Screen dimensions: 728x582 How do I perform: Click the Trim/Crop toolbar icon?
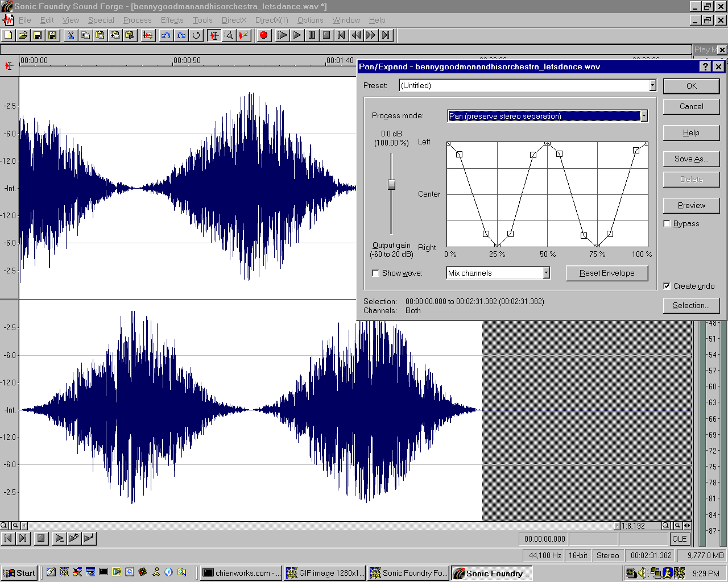click(x=148, y=35)
